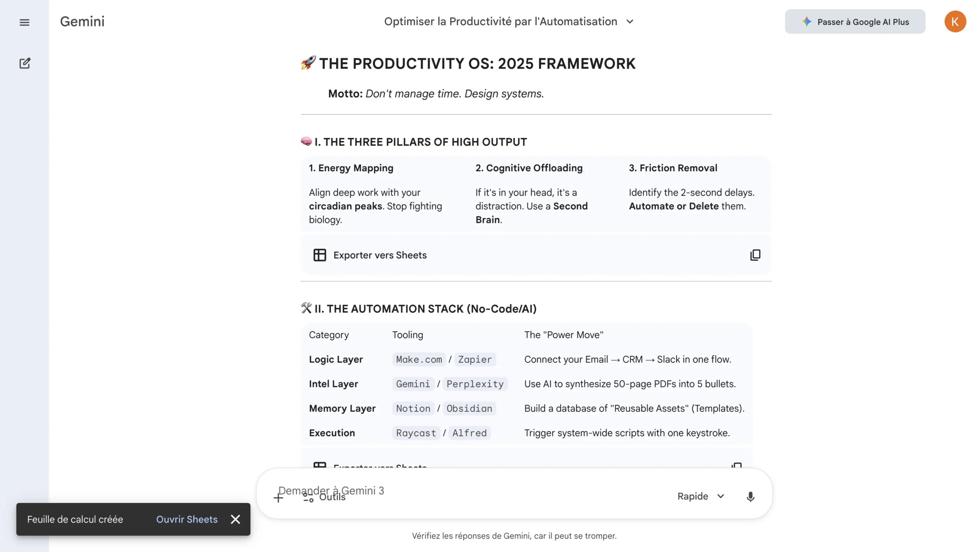This screenshot has width=980, height=552.
Task: Click the plus icon to add files
Action: coord(278,498)
